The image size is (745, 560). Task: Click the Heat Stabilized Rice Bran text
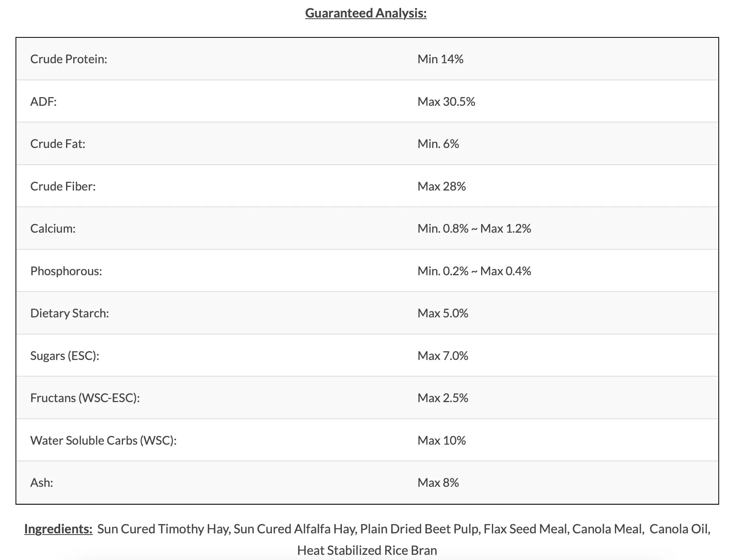367,550
